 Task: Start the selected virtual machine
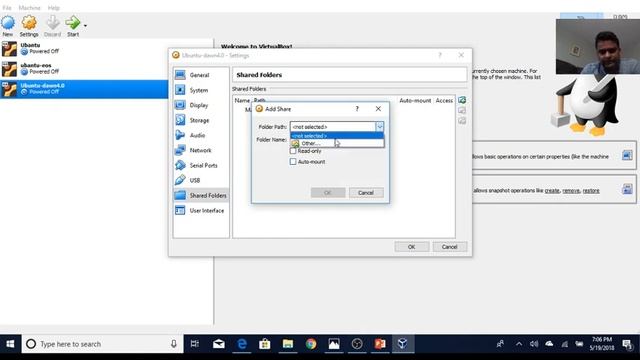point(73,26)
